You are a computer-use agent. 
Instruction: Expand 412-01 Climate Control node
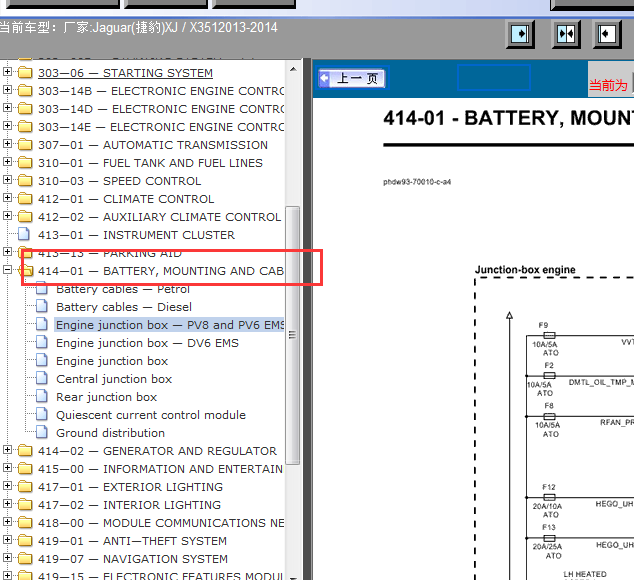tap(7, 198)
